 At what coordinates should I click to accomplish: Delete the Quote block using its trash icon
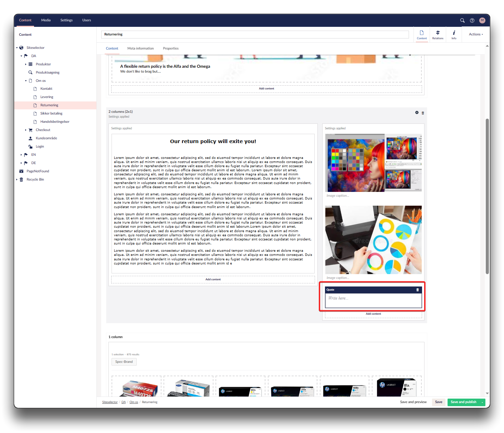(418, 290)
